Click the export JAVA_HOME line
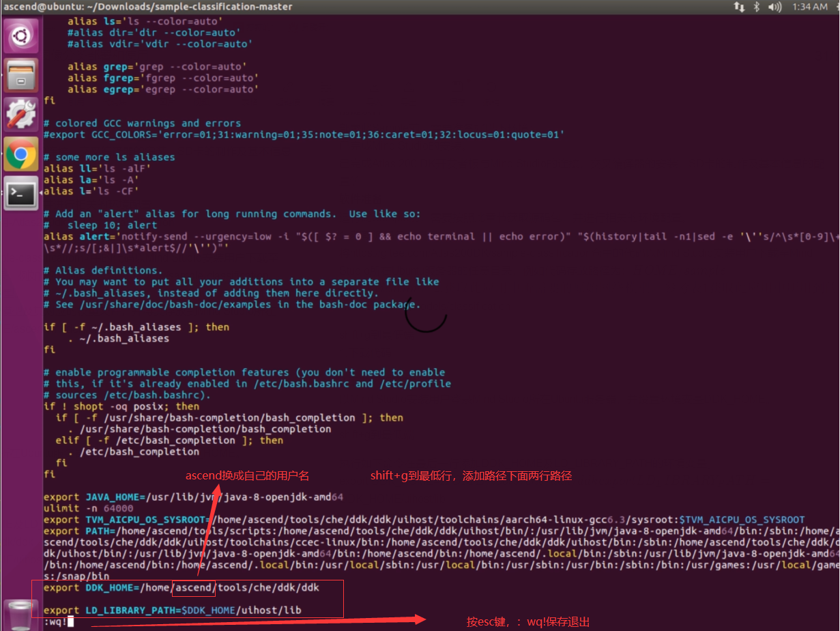 193,497
